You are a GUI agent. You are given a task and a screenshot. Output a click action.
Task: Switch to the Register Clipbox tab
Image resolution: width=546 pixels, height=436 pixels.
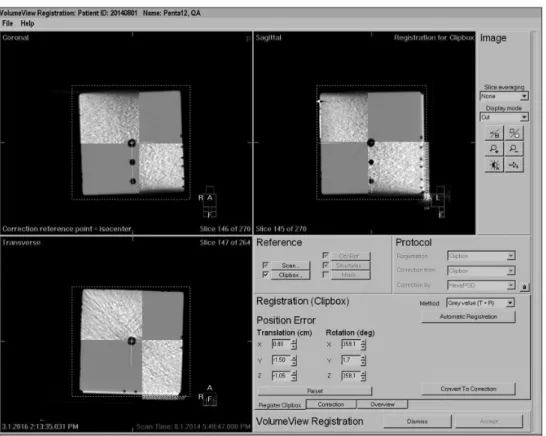280,405
